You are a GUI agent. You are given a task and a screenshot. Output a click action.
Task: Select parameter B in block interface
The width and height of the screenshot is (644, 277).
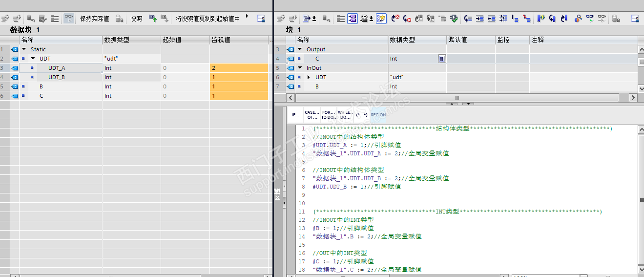[x=317, y=86]
